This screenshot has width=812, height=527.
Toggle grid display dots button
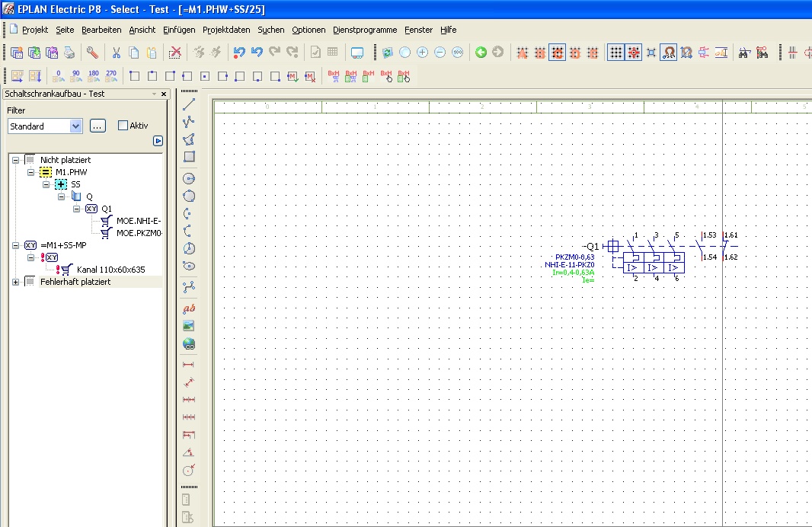coord(615,53)
